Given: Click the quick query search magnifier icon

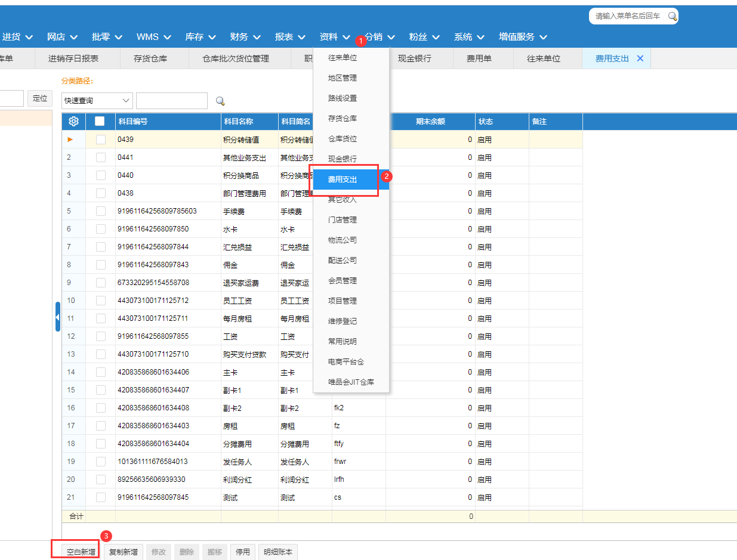Looking at the screenshot, I should tap(220, 101).
